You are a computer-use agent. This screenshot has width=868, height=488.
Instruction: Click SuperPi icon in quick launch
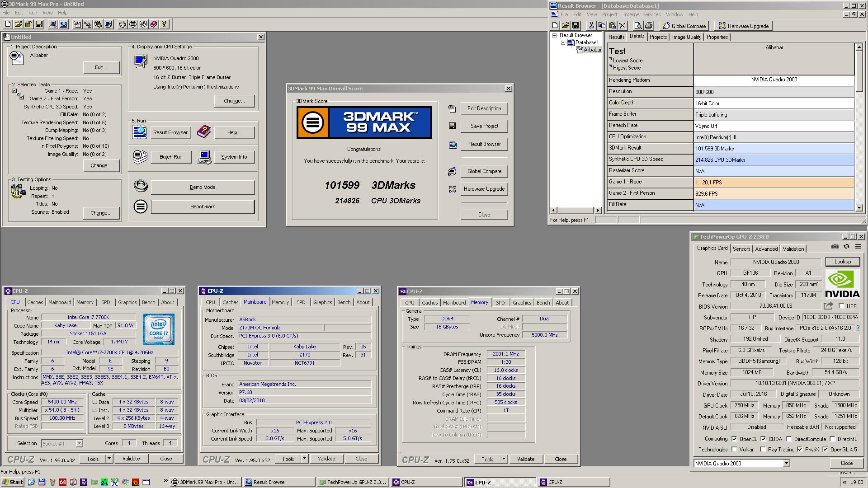click(114, 482)
